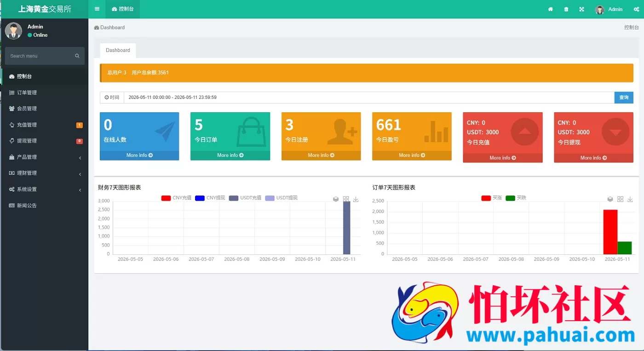Click the green 买跌 bar in orders chart
Screen dimensions: 644x351
point(625,248)
